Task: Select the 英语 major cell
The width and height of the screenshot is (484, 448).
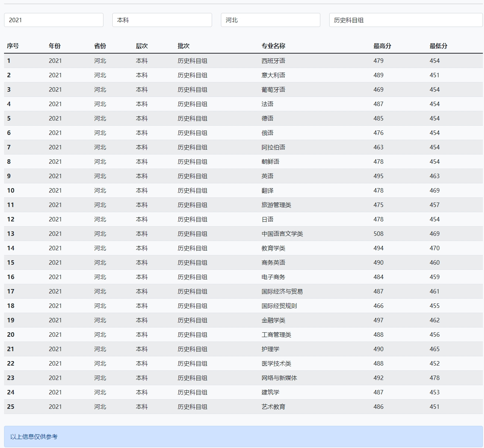Action: click(267, 176)
